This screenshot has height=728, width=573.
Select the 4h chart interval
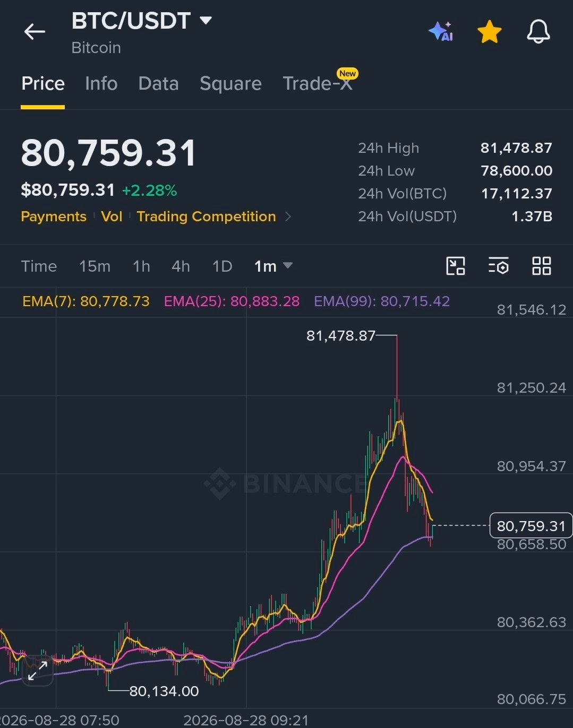pyautogui.click(x=181, y=266)
